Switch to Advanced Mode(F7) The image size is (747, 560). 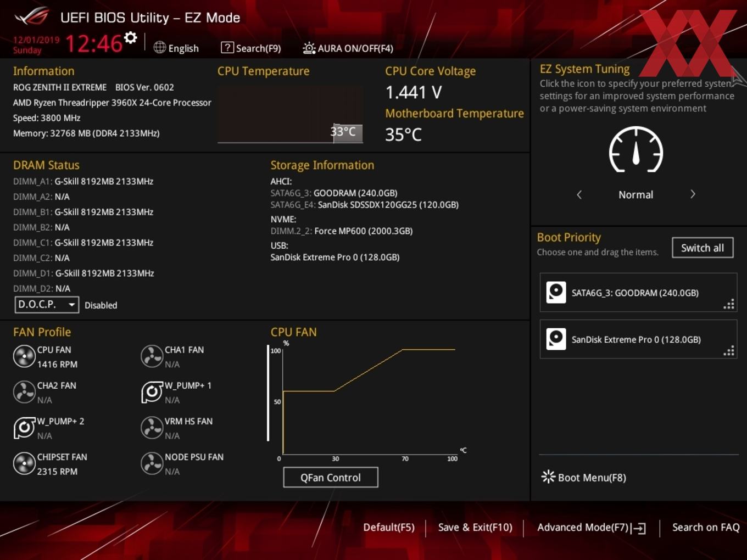coord(591,528)
